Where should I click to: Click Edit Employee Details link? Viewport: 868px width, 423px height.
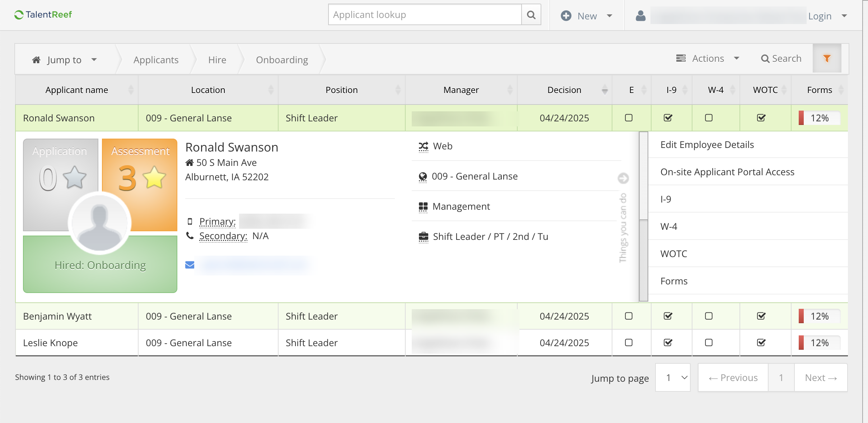(x=707, y=145)
